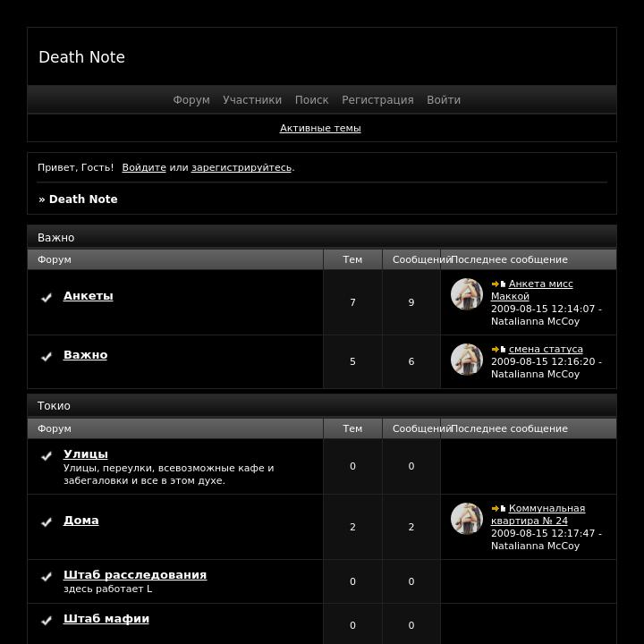Click the Death Note breadcrumb text

click(83, 199)
